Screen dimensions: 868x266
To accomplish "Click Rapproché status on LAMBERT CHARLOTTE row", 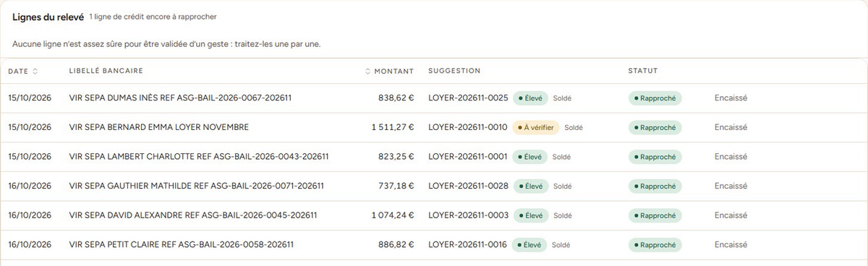I will coord(655,156).
